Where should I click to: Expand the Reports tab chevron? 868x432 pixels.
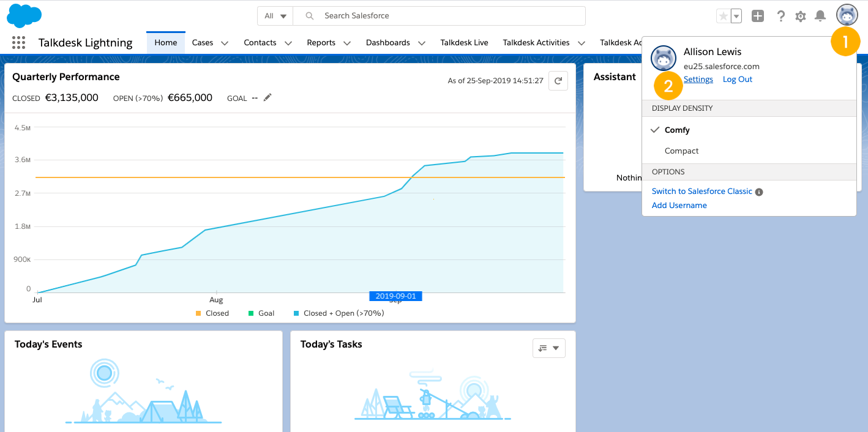[x=347, y=43]
